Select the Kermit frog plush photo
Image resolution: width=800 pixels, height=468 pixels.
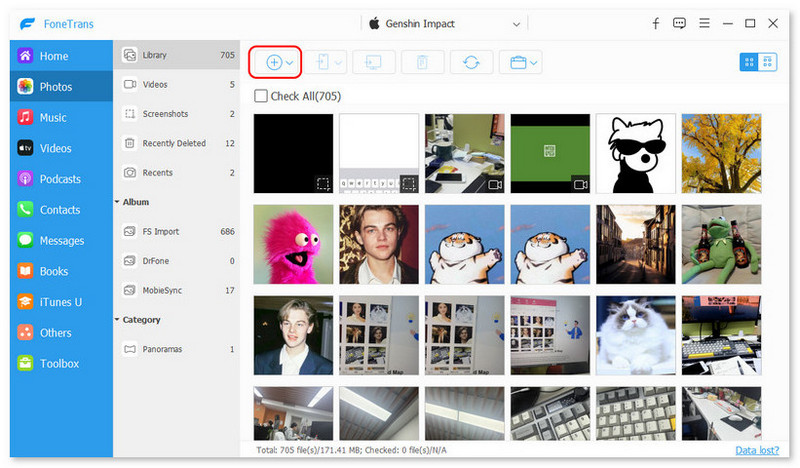pyautogui.click(x=721, y=244)
